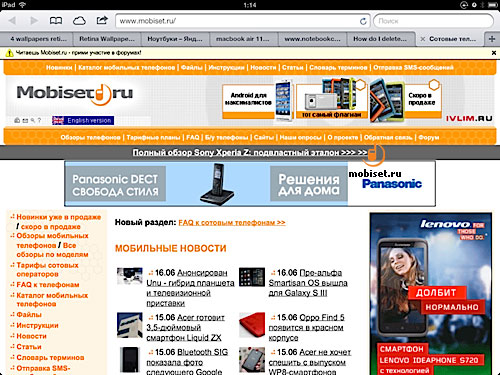Tap the Safari forward arrow

tap(34, 21)
